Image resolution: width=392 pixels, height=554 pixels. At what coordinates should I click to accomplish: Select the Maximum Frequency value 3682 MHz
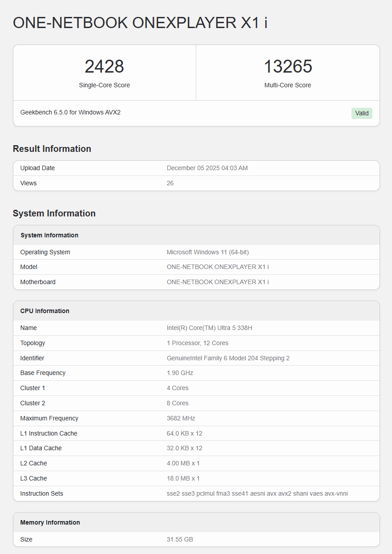tap(181, 418)
